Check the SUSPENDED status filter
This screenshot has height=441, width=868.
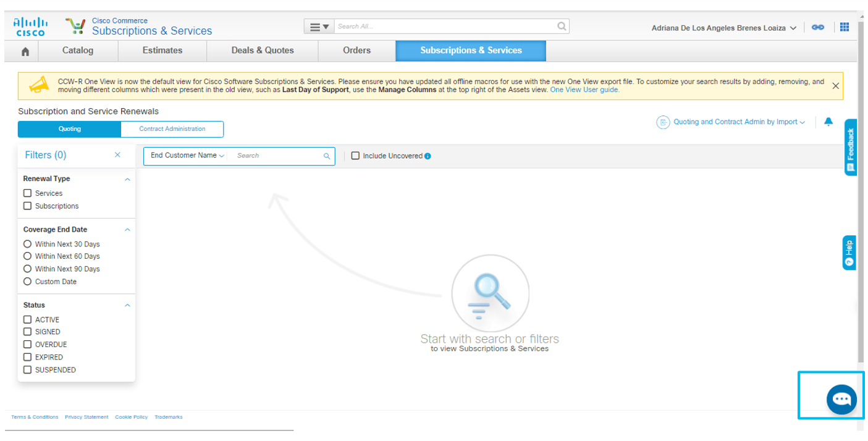[x=27, y=370]
